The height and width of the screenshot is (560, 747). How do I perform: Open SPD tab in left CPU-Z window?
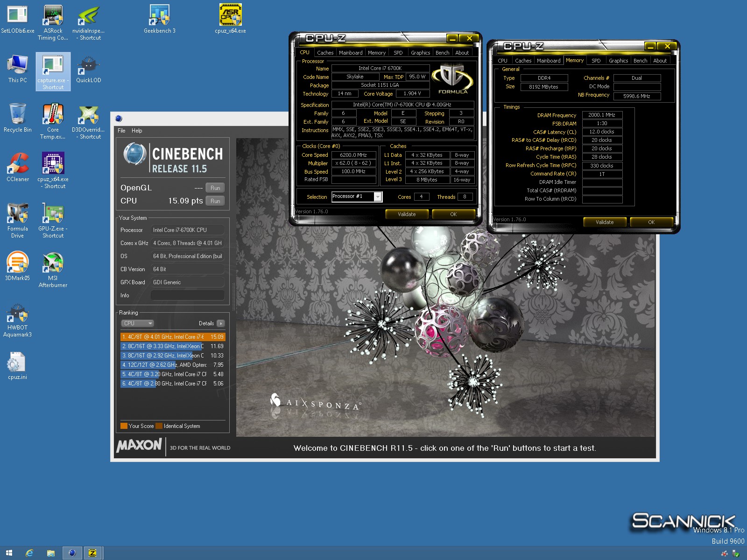tap(398, 53)
